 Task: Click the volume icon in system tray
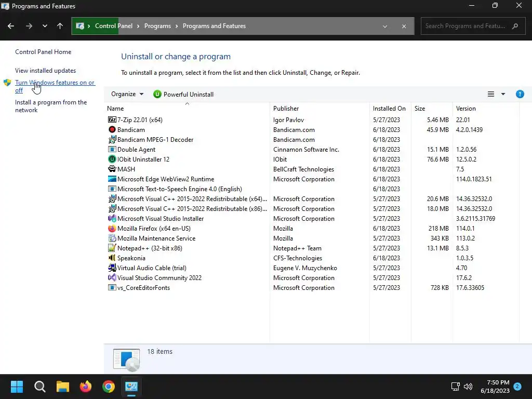[468, 387]
